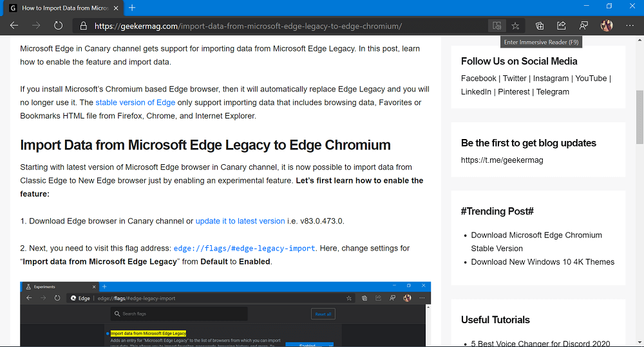The width and height of the screenshot is (644, 347).
Task: Restore down the Edge browser window
Action: click(x=609, y=6)
